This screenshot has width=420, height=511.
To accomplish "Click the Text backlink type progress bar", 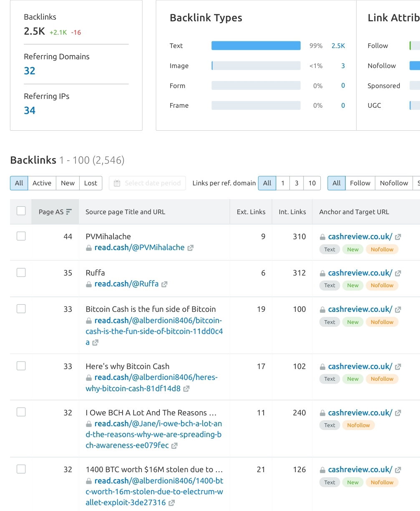I will point(256,46).
